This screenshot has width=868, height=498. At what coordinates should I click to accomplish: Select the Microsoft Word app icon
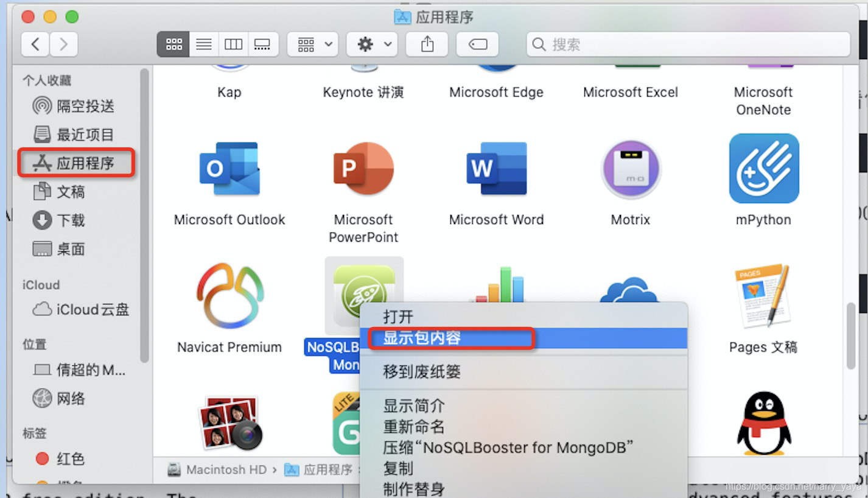[496, 169]
